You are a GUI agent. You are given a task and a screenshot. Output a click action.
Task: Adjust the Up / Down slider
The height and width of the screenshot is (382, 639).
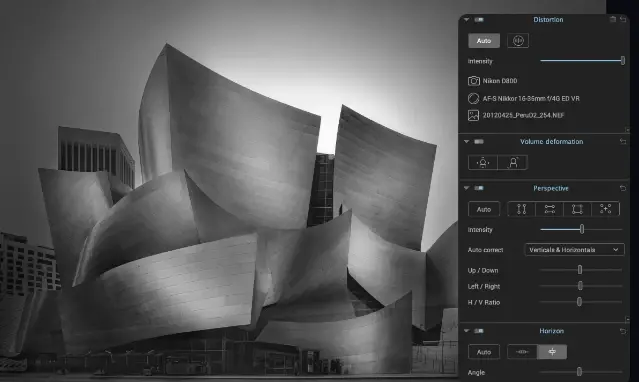point(580,270)
